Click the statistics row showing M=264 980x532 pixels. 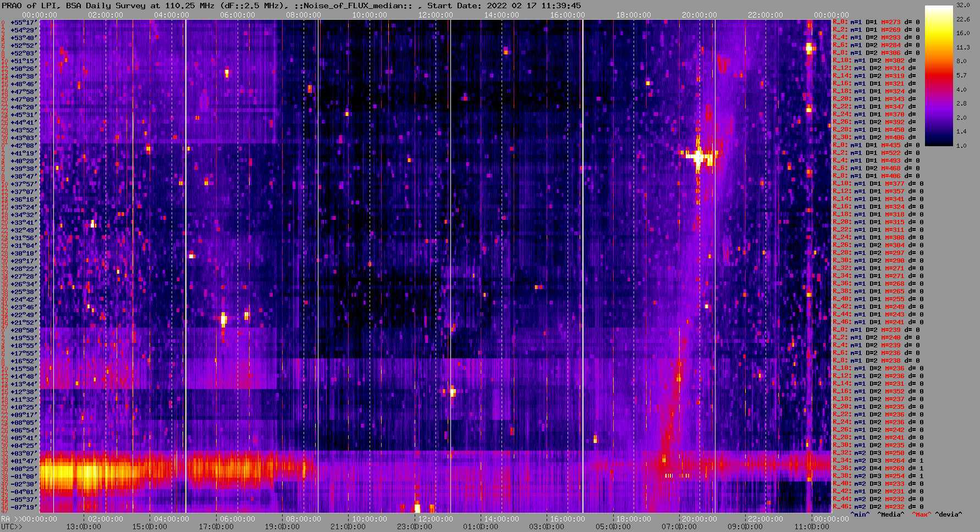click(878, 461)
